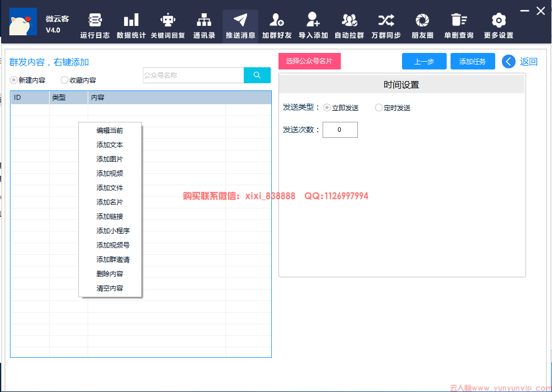Image resolution: width=552 pixels, height=392 pixels.
Task: Open 通讯录 contacts tree icon
Action: (x=204, y=20)
